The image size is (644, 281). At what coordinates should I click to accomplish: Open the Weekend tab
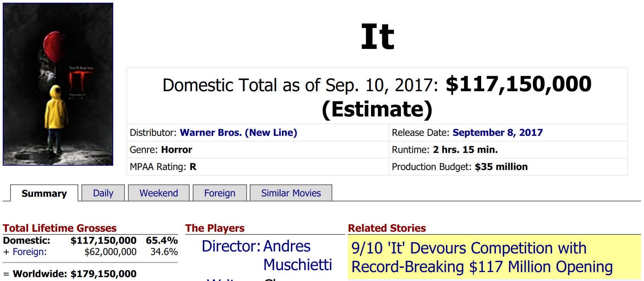click(159, 193)
